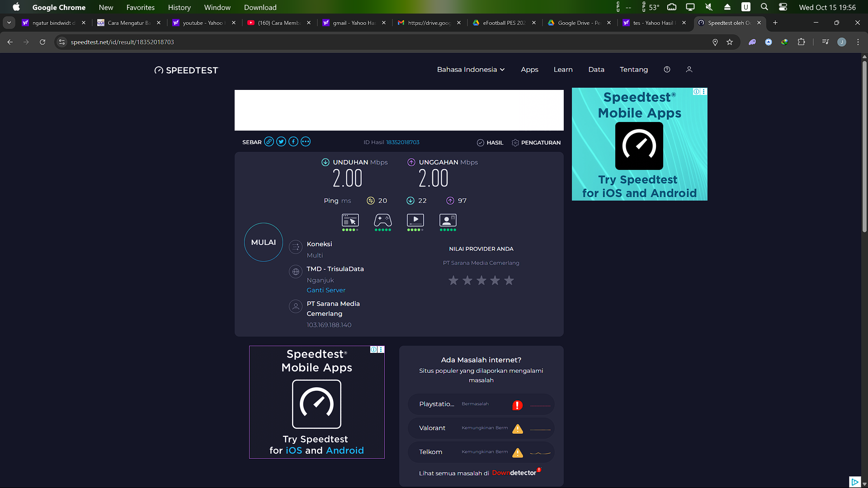This screenshot has width=868, height=488.
Task: Rate provider with the third star
Action: click(481, 281)
